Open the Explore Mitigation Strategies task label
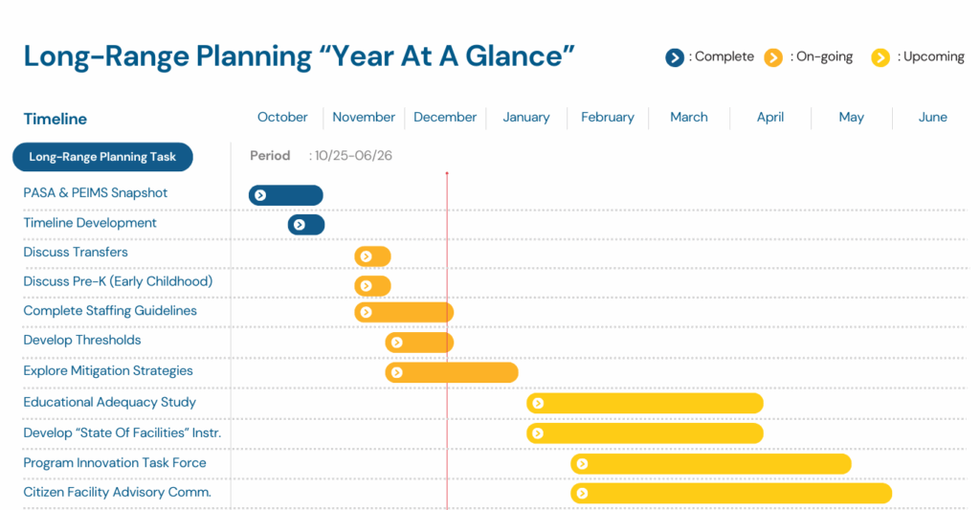 pyautogui.click(x=108, y=371)
